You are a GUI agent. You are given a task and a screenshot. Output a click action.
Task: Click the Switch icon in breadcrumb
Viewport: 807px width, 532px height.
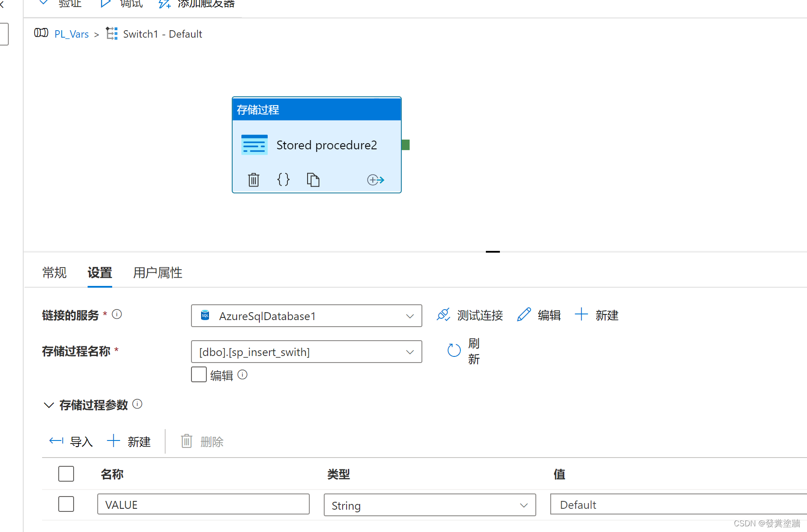coord(112,33)
